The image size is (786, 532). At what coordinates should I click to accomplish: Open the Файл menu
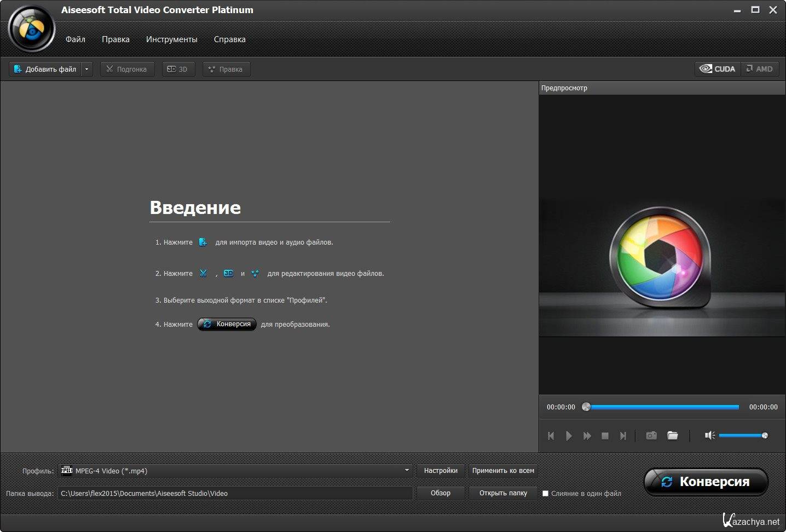[x=76, y=39]
